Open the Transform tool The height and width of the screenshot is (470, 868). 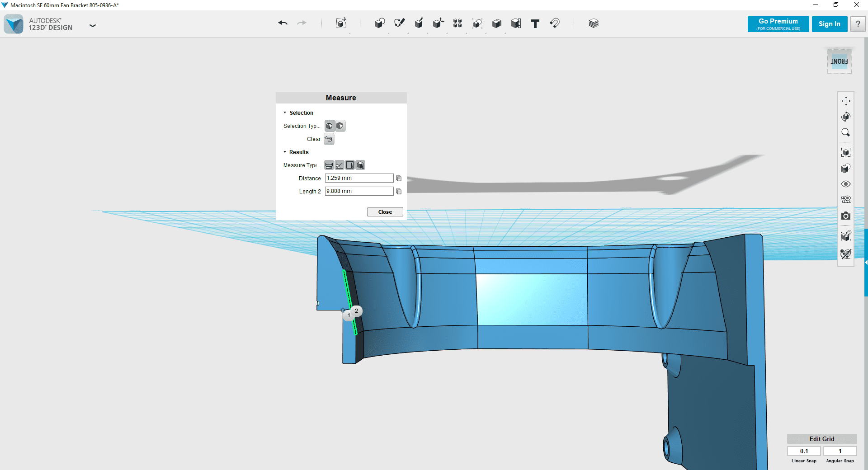click(341, 23)
